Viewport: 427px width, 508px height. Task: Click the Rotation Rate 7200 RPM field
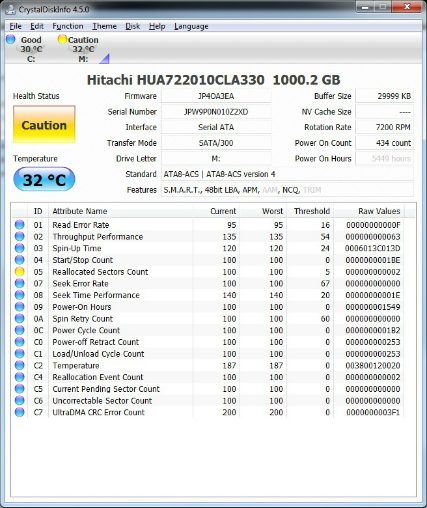pyautogui.click(x=384, y=127)
